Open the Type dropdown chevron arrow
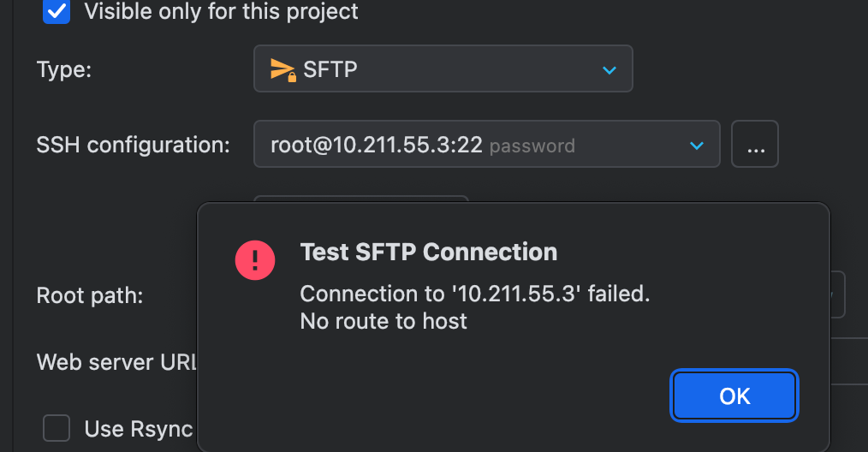Screen dimensions: 868x452 pos(609,69)
